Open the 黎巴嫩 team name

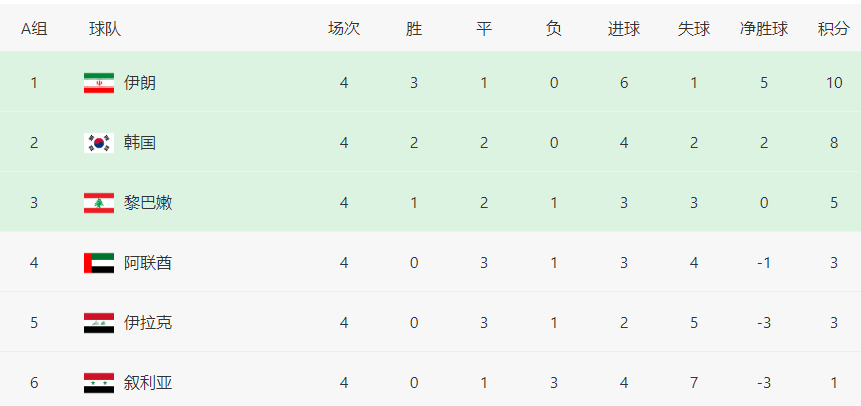pyautogui.click(x=148, y=203)
